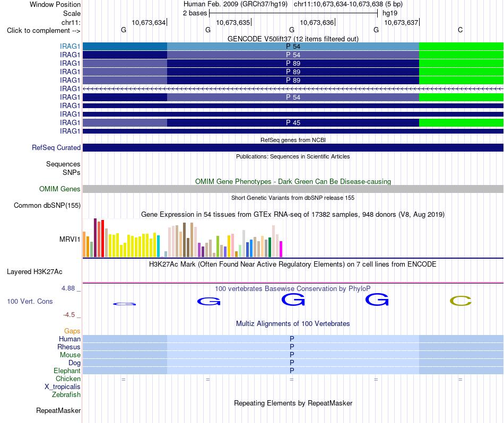Open 'Multiz Alignments of 100 Vertebrates' title
Viewport: 504px width, 423px height.
[x=293, y=324]
